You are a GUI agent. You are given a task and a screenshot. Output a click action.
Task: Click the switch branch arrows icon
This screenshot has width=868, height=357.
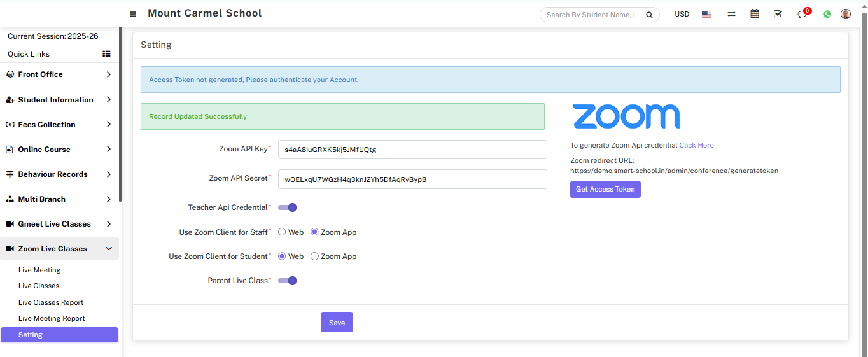[x=731, y=14]
